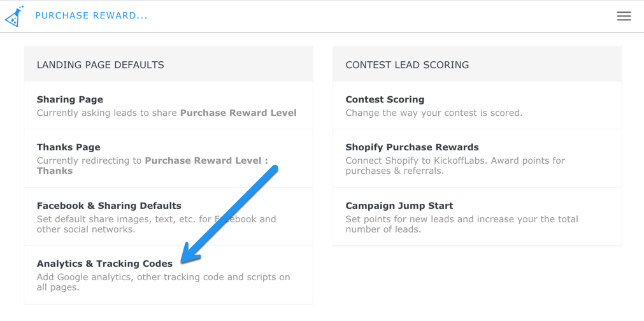Open Analytics & Tracking Codes
The width and height of the screenshot is (644, 321).
(104, 264)
